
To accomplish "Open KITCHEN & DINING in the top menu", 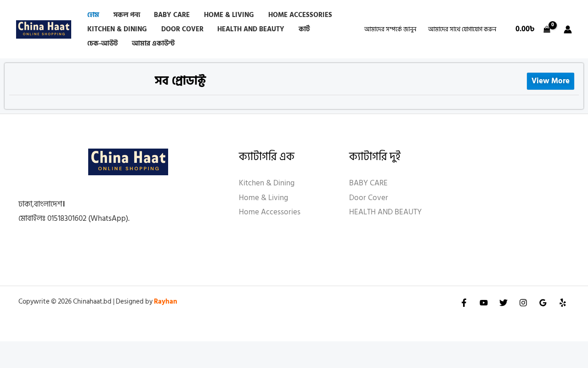I will click(117, 29).
